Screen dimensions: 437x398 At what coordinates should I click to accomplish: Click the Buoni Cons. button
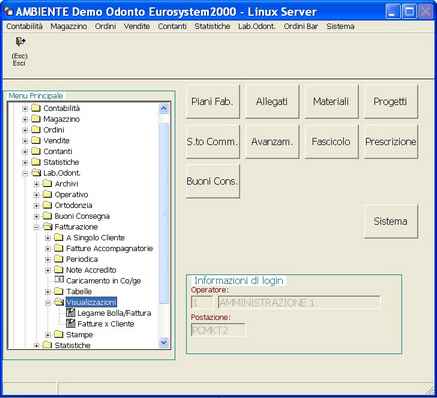[212, 181]
